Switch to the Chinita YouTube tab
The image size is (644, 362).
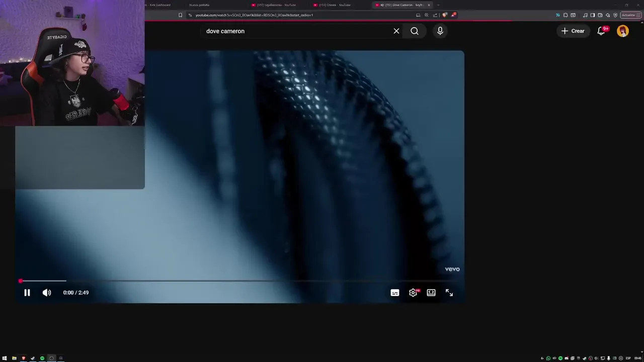[x=335, y=5]
